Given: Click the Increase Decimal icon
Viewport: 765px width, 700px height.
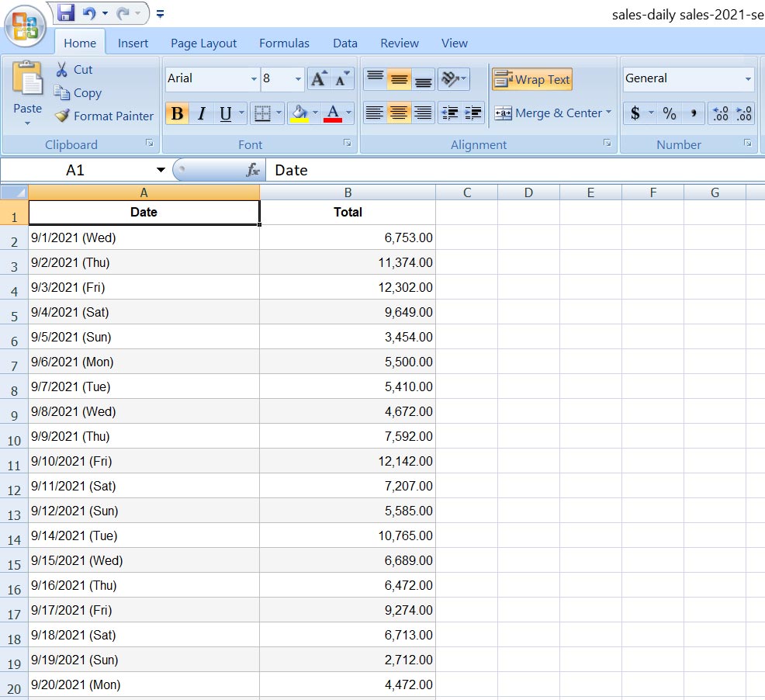Looking at the screenshot, I should point(720,113).
